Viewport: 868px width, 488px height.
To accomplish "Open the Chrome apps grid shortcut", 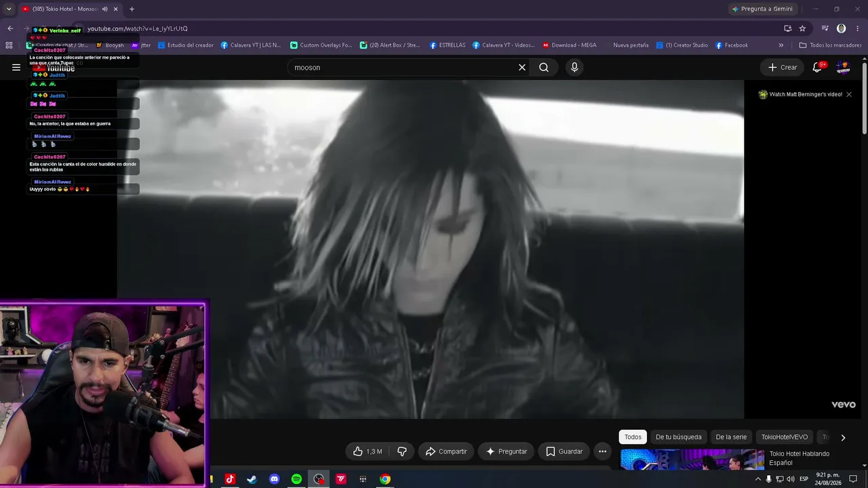I will tap(9, 45).
